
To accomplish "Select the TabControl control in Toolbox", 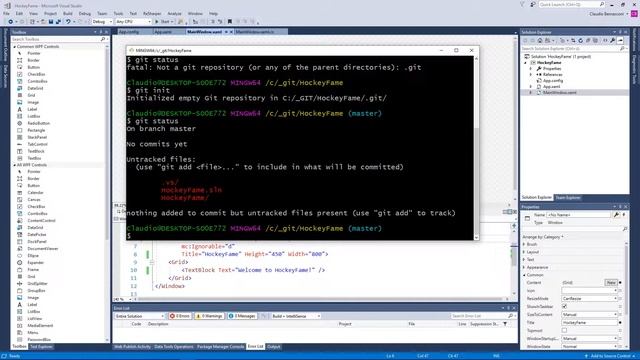I will point(38,144).
